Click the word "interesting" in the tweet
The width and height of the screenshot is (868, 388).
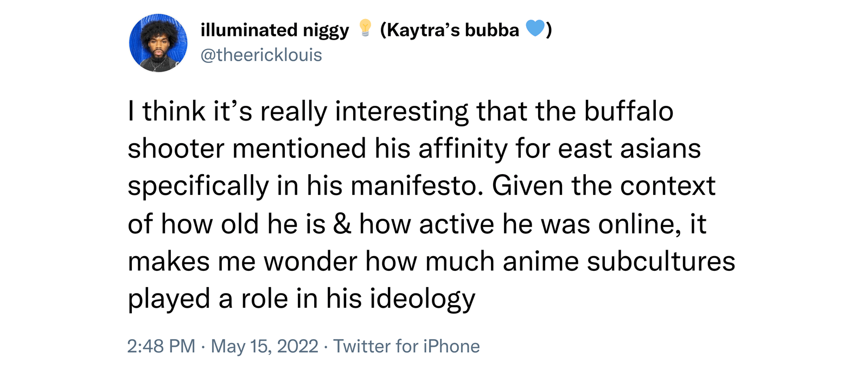pyautogui.click(x=401, y=111)
